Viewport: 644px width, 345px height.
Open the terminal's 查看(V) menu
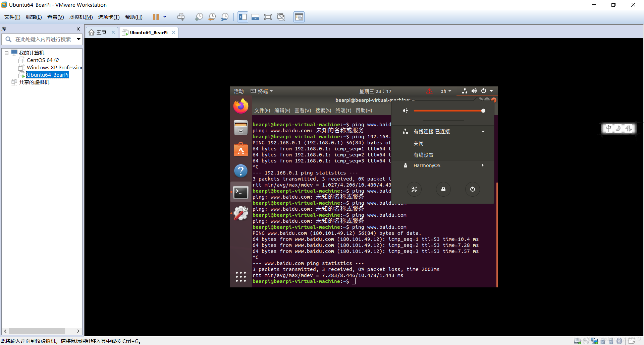303,111
